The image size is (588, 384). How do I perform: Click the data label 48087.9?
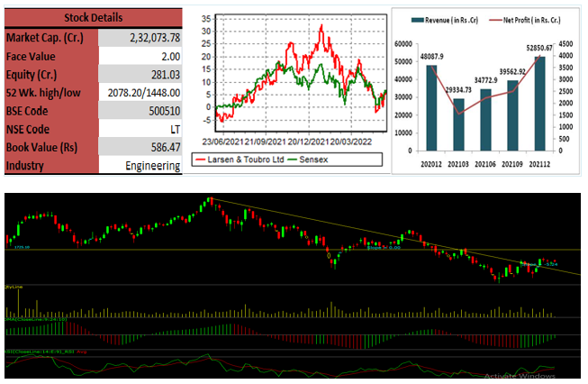point(431,57)
